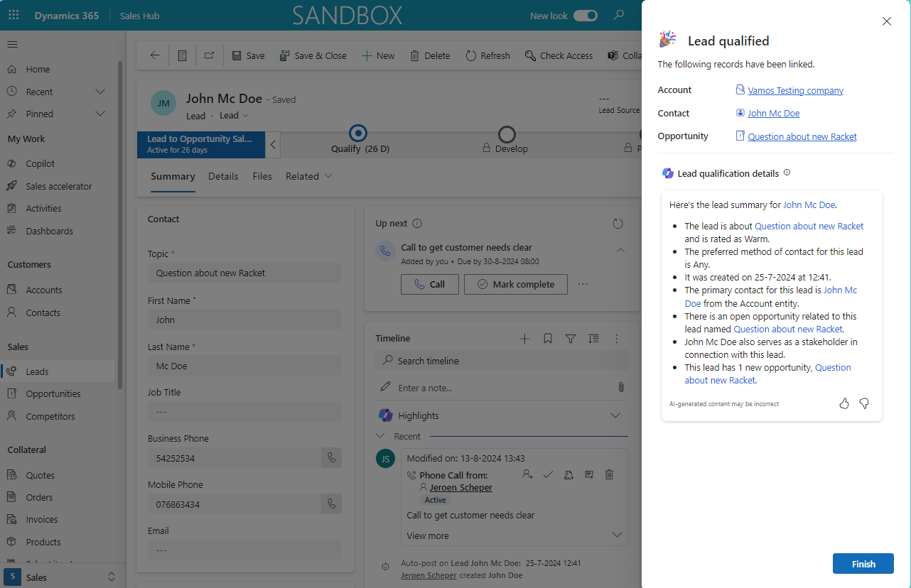Image resolution: width=911 pixels, height=588 pixels.
Task: Open the Related tab dropdown
Action: 308,176
